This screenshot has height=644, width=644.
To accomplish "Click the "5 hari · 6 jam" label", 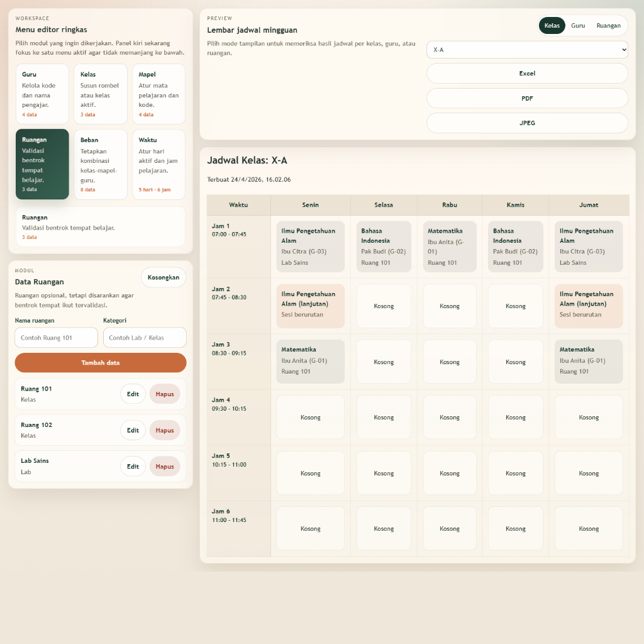I will coord(155,190).
